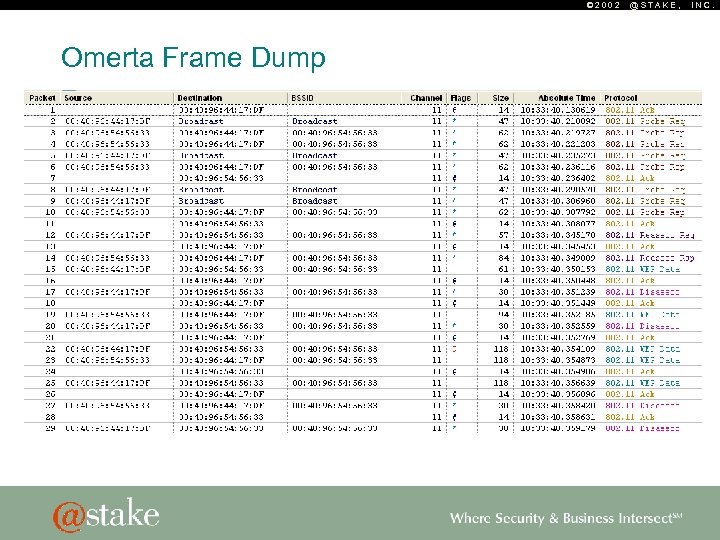
Task: Click the Omerta Frame Dump slide title
Action: click(x=193, y=58)
